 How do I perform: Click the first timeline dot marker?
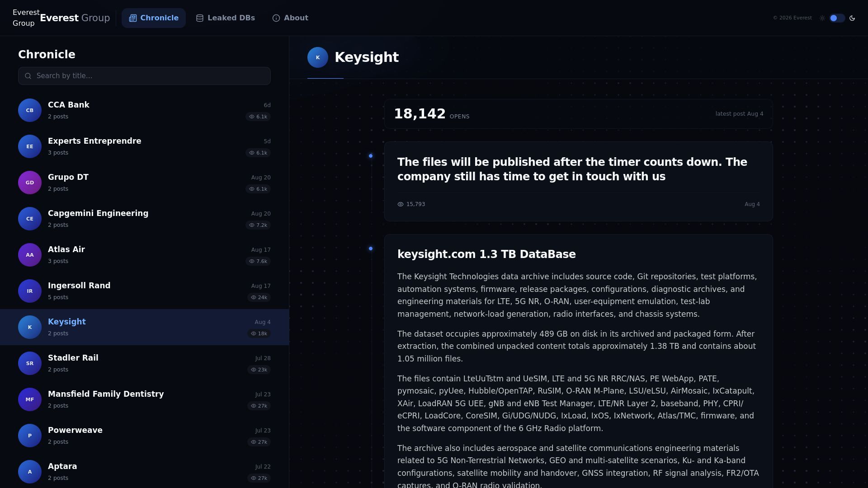371,156
